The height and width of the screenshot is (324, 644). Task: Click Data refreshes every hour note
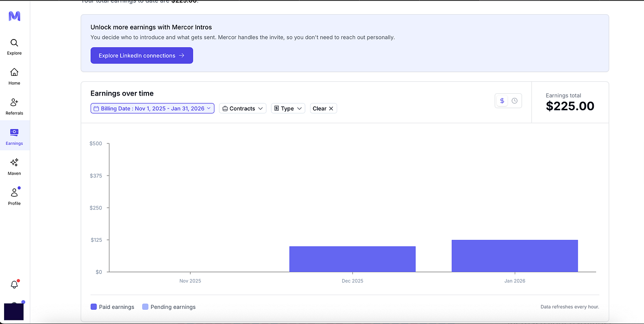pyautogui.click(x=569, y=307)
